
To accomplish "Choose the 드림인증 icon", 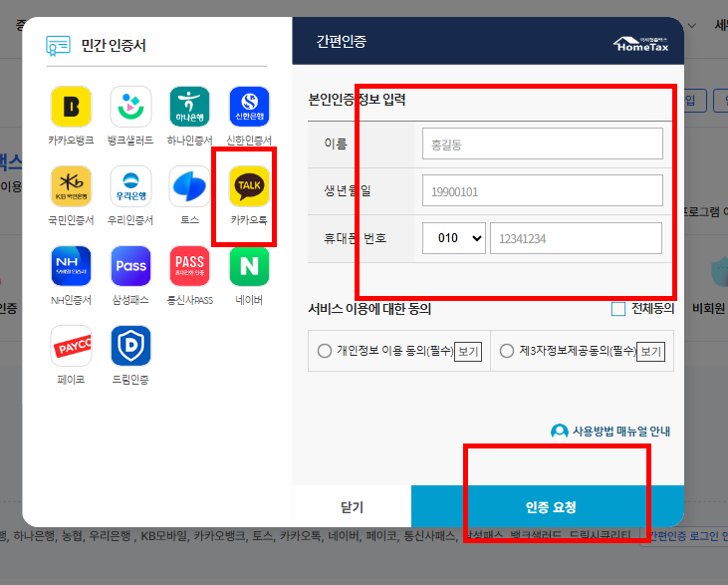I will 130,346.
